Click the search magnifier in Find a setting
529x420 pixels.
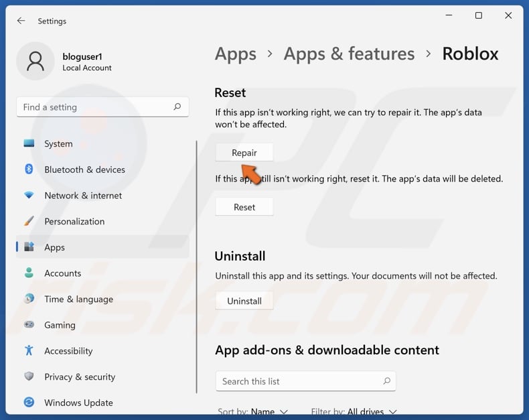tap(177, 107)
